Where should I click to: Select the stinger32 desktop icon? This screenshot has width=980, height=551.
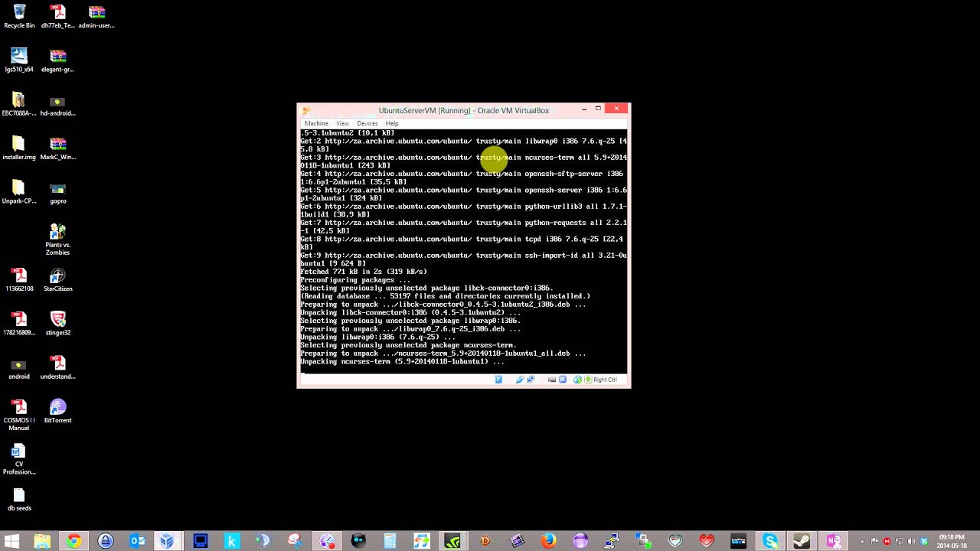tap(57, 324)
